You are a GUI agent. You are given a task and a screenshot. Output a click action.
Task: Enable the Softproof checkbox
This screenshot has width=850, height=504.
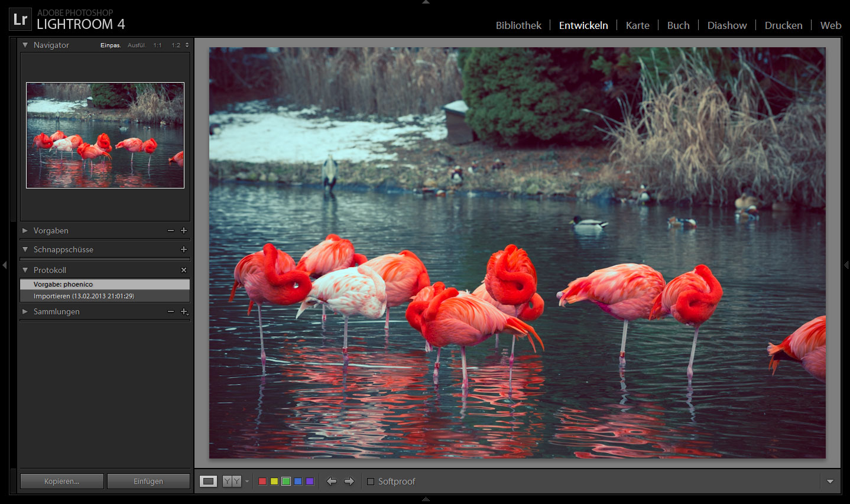point(371,482)
